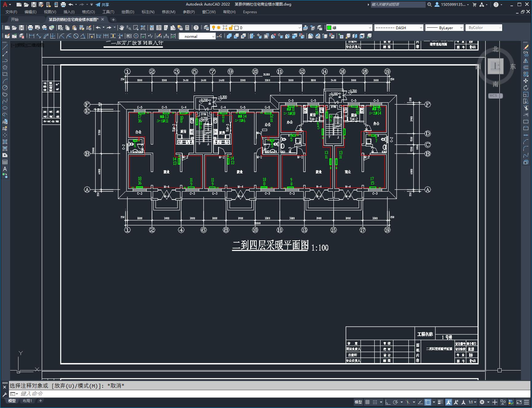Open the signed-in user account menu

(x=452, y=5)
